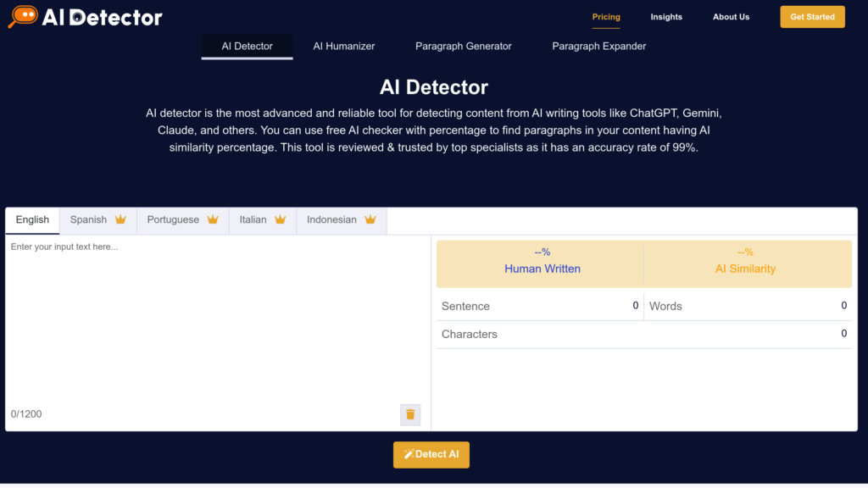This screenshot has height=488, width=868.
Task: Click the crown icon next to Portuguese
Action: [x=212, y=219]
